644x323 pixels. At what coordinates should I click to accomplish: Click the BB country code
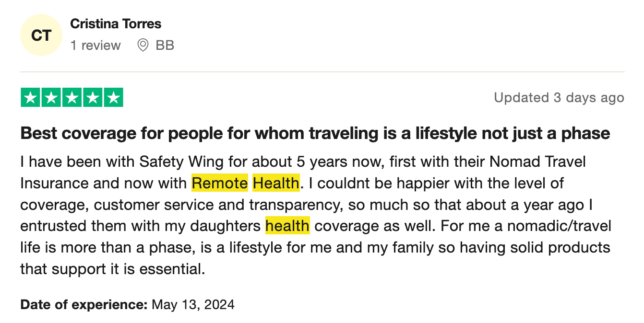(x=165, y=46)
